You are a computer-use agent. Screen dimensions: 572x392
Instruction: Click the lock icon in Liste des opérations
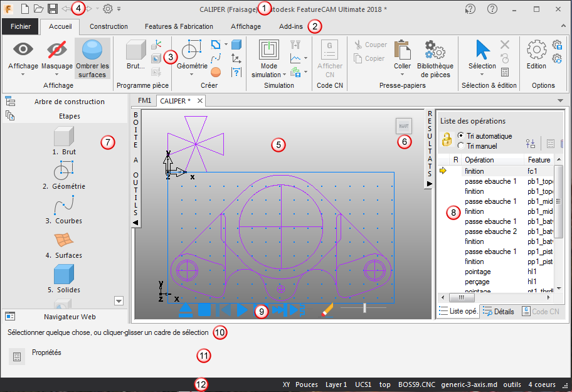point(447,140)
